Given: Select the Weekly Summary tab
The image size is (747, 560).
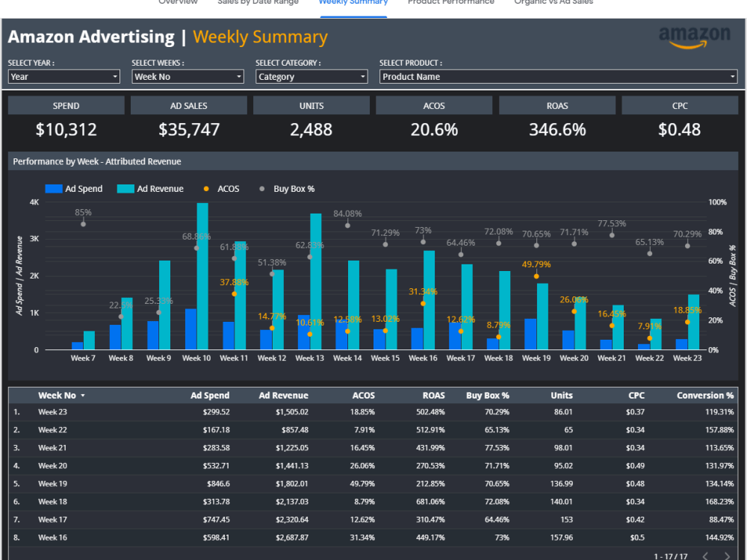Looking at the screenshot, I should [353, 2].
